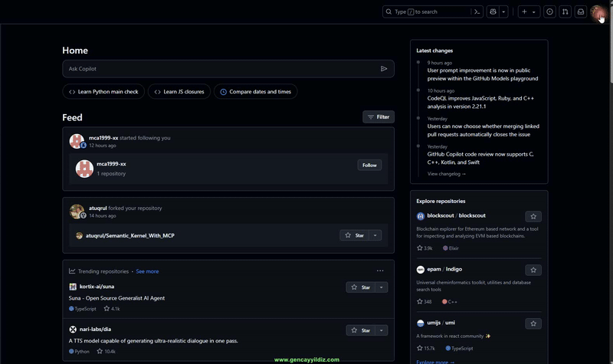Open the Notifications inbox icon
613x364 pixels.
[x=581, y=11]
